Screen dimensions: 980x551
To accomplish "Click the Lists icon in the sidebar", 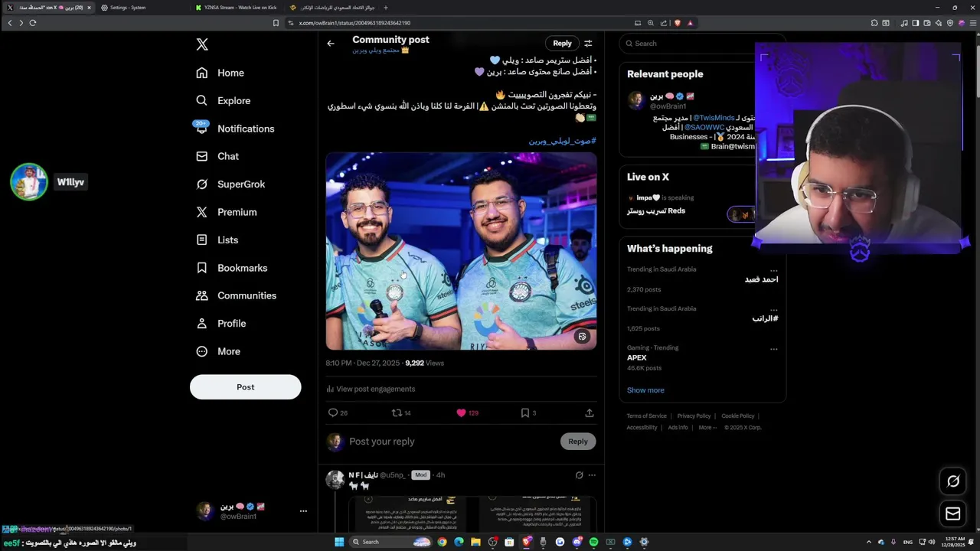I will [202, 240].
